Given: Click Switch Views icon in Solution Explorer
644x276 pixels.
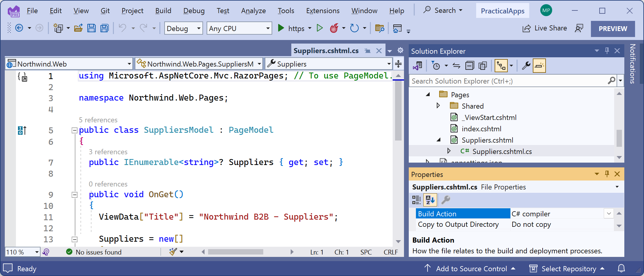Looking at the screenshot, I should coord(417,66).
